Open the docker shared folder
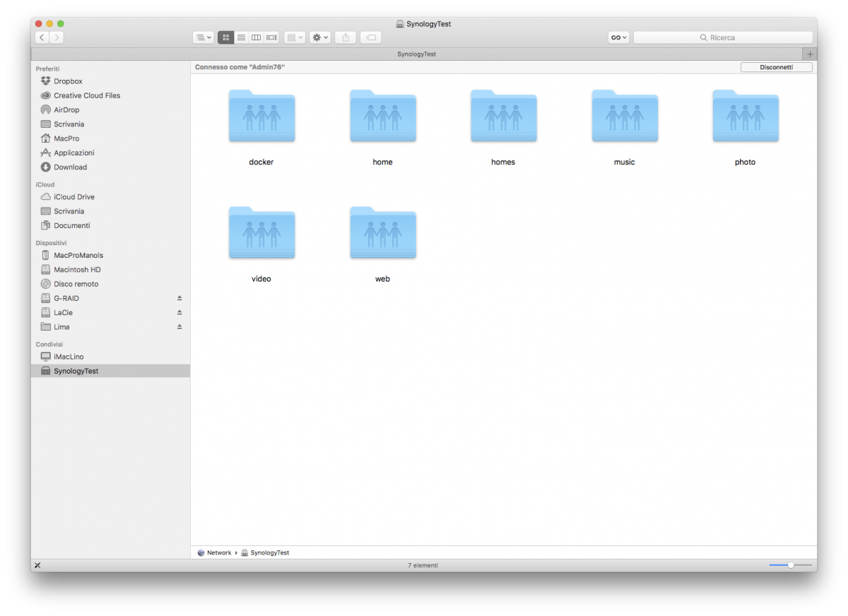 (261, 117)
